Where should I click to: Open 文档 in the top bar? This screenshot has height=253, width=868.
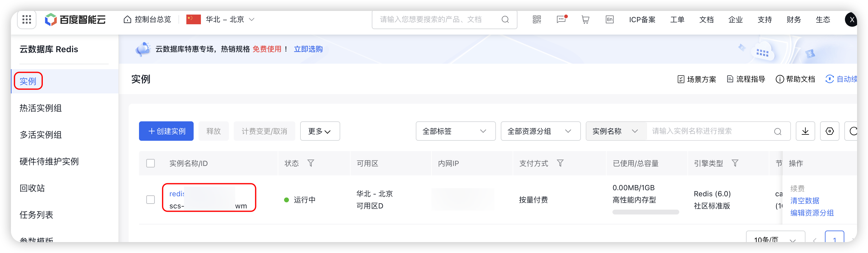tap(706, 19)
